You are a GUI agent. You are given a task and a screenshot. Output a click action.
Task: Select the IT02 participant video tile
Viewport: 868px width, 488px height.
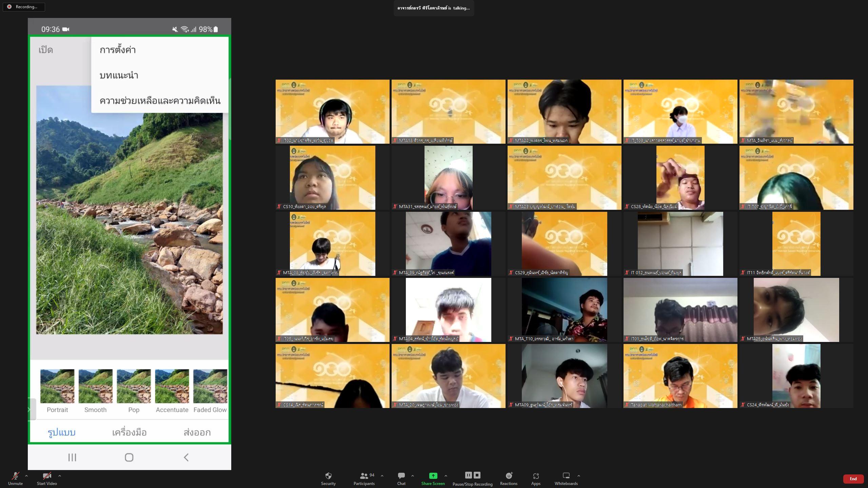click(333, 111)
